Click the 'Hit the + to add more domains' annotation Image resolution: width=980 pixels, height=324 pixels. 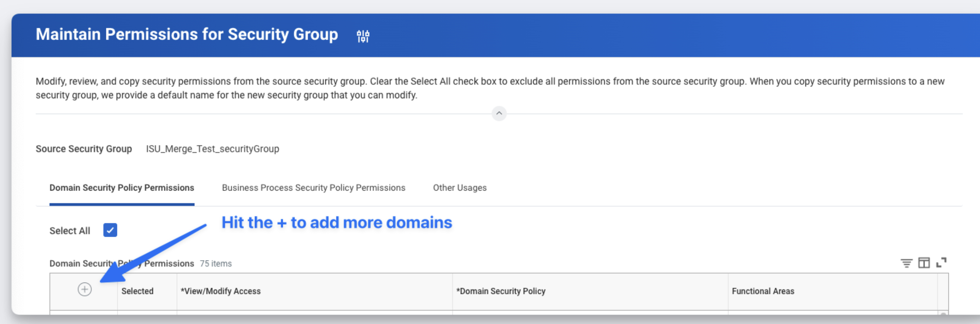point(337,223)
